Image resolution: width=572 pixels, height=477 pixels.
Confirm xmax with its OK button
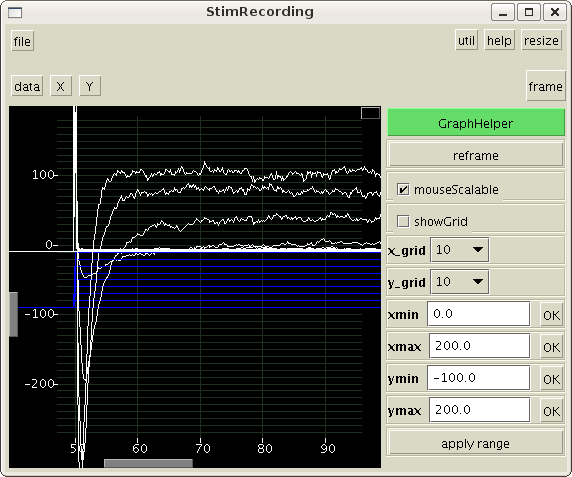pyautogui.click(x=551, y=346)
